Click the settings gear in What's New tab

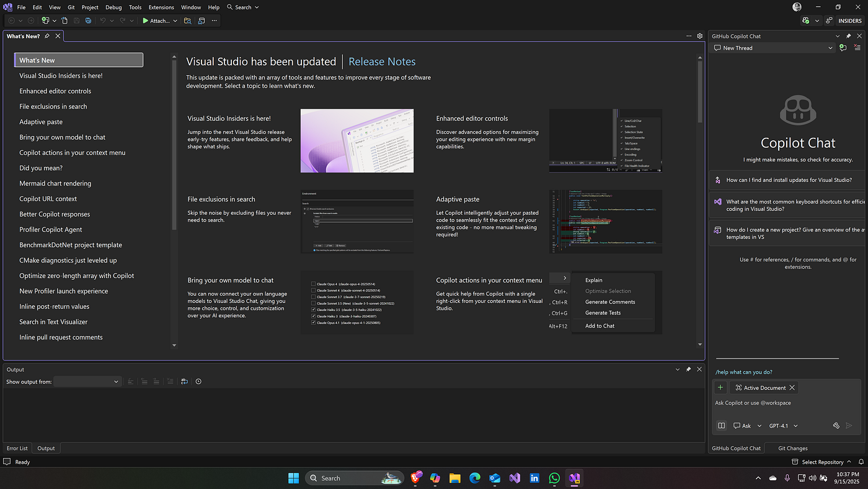699,36
